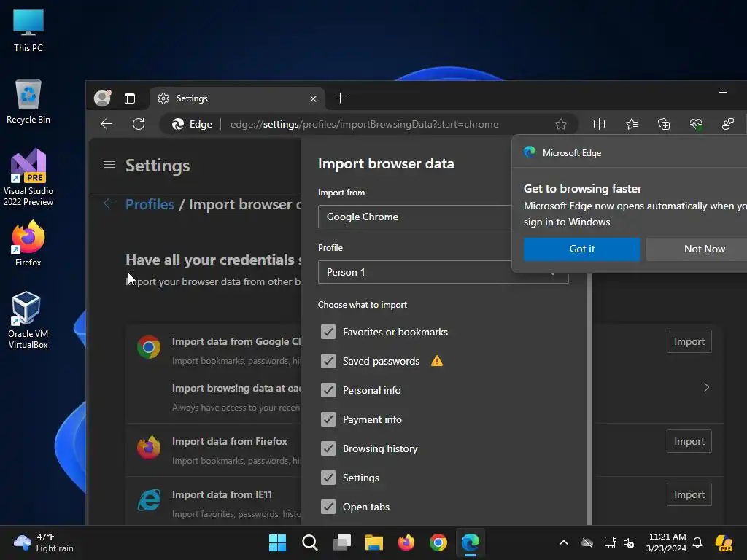Open the Windows Start menu
This screenshot has height=560, width=747.
(277, 542)
